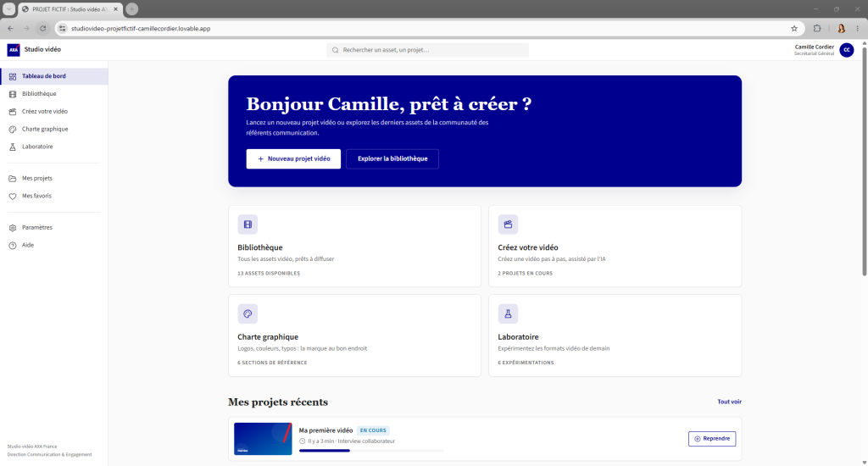
Task: Open Chrome three-dot menu
Action: coord(858,28)
